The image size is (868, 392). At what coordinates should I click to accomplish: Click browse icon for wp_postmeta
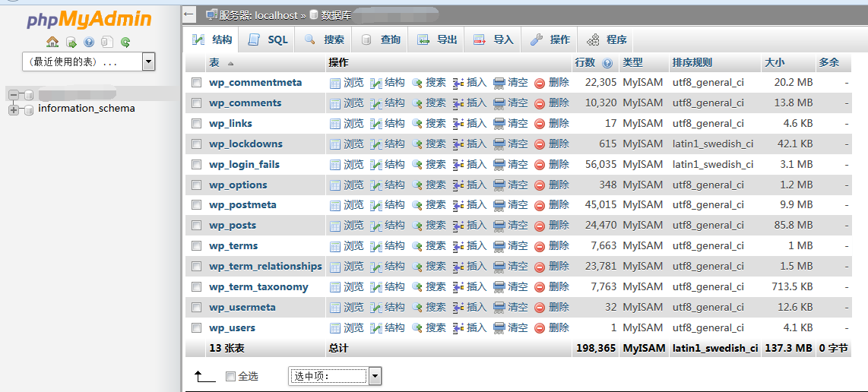click(335, 205)
